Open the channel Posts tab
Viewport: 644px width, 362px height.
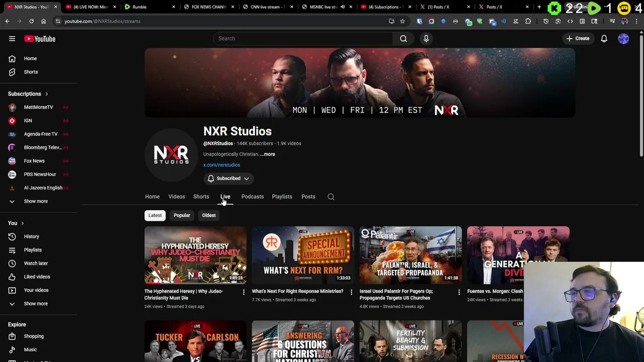(x=308, y=197)
